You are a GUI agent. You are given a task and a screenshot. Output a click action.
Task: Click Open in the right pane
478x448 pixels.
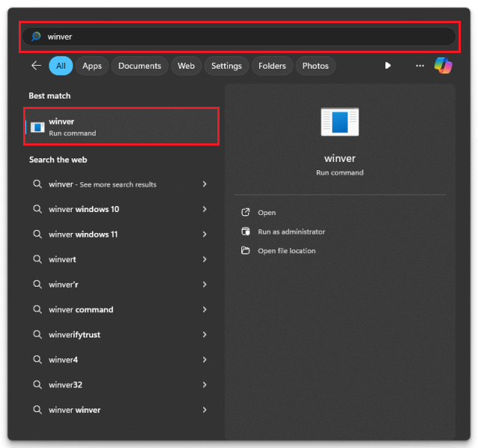267,213
